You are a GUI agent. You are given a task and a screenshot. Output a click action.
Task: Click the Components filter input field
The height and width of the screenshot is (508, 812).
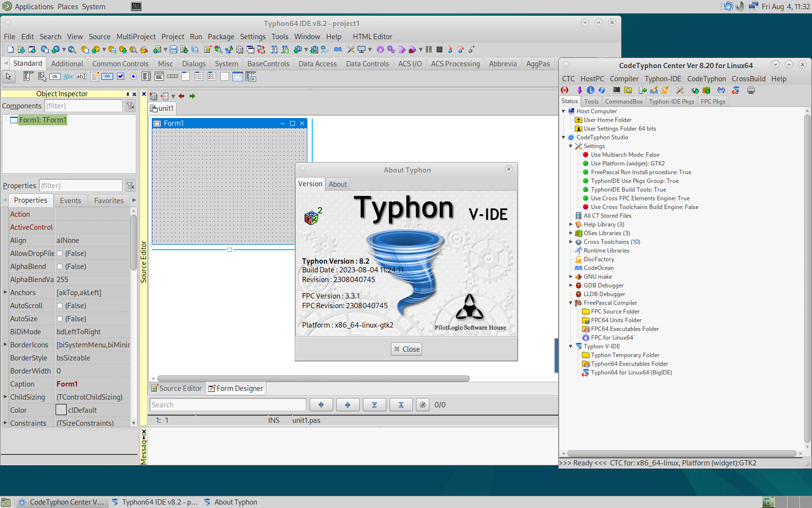84,106
